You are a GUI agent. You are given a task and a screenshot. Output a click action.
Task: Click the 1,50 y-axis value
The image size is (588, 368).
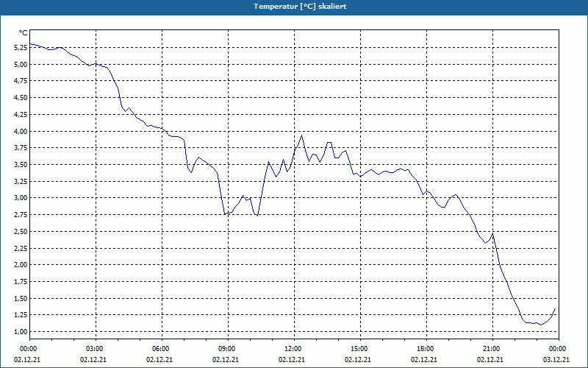coord(21,298)
